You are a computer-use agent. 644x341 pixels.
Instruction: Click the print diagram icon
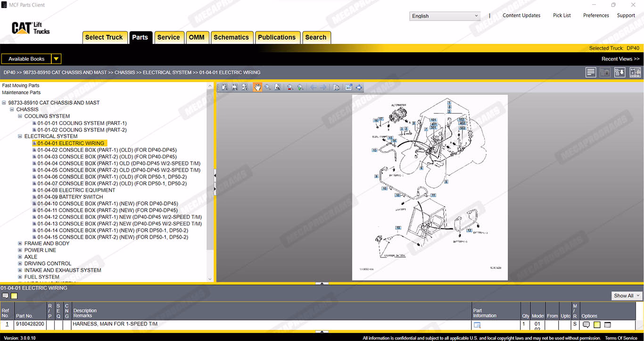pyautogui.click(x=336, y=87)
